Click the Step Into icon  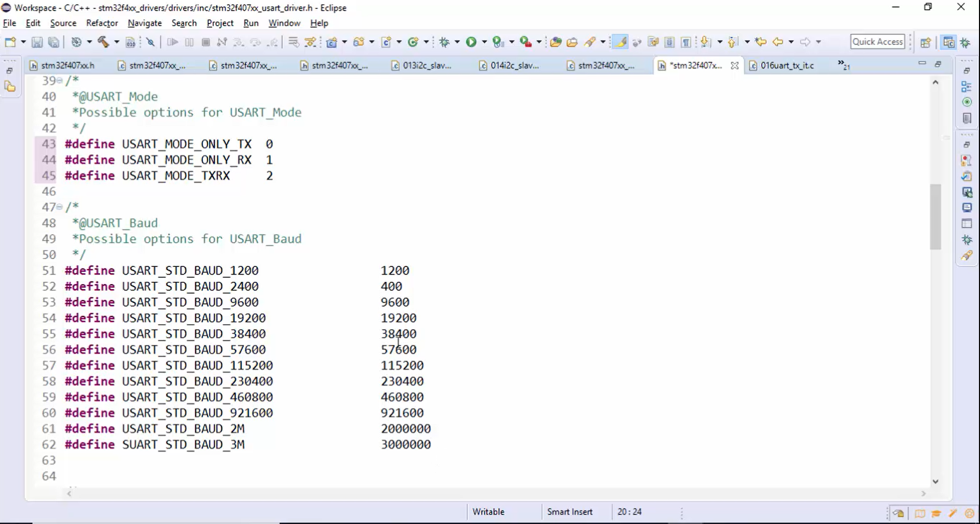pyautogui.click(x=238, y=42)
